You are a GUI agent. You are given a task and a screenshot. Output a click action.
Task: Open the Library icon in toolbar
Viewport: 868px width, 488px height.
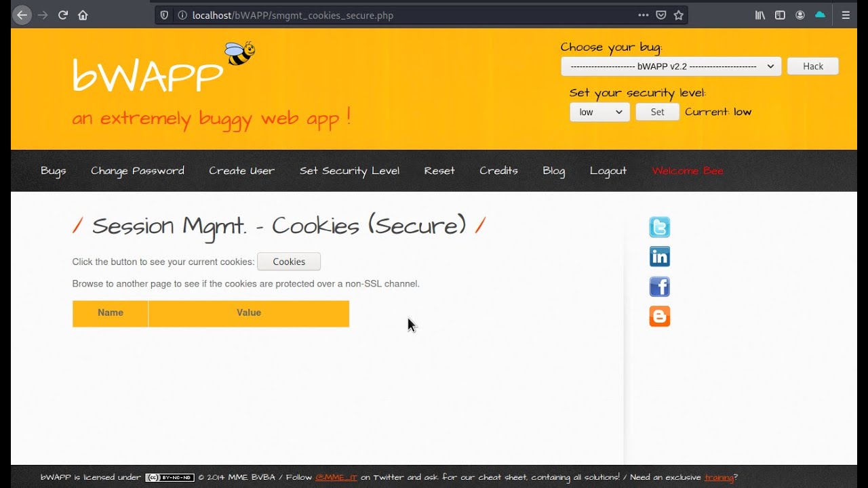(760, 15)
